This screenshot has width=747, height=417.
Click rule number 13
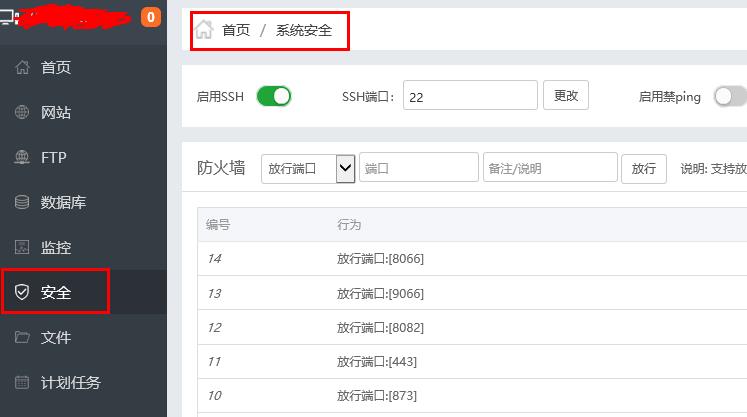click(214, 293)
